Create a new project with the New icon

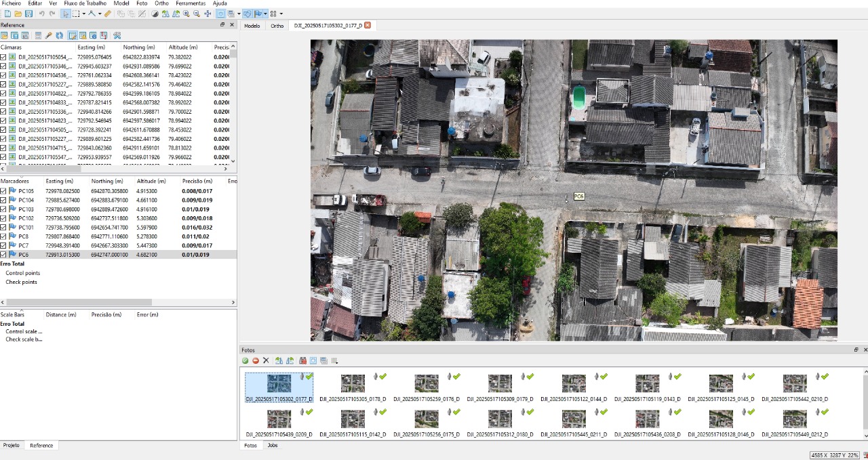[x=7, y=14]
